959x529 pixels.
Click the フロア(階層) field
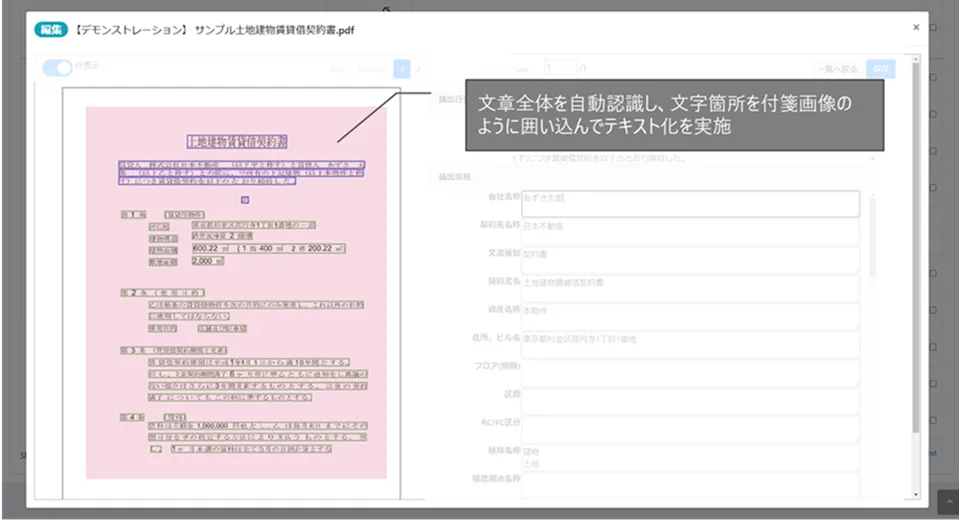pyautogui.click(x=691, y=374)
